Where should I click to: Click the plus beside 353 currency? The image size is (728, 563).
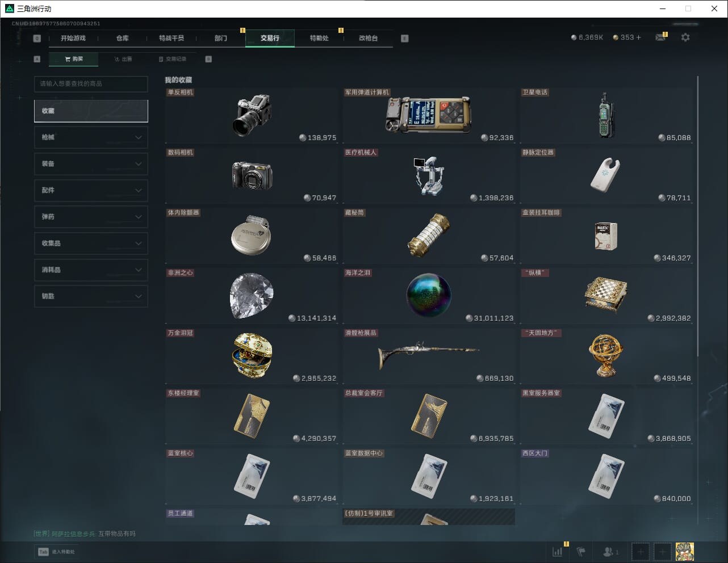tap(638, 37)
